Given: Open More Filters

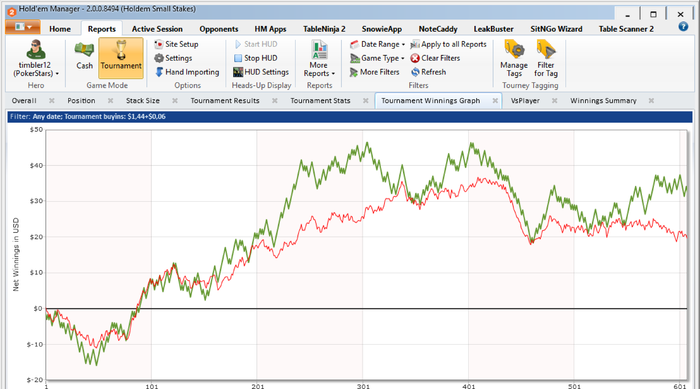Looking at the screenshot, I should click(x=375, y=72).
